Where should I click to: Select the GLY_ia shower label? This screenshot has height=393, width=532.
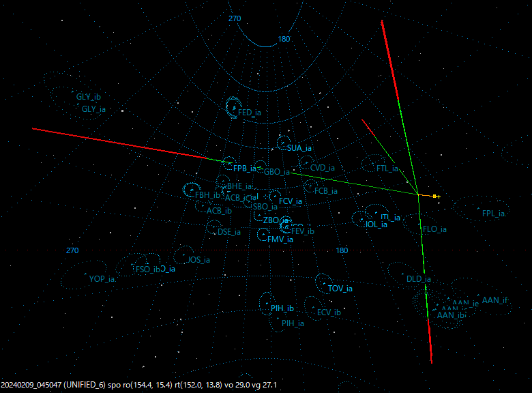click(x=93, y=109)
